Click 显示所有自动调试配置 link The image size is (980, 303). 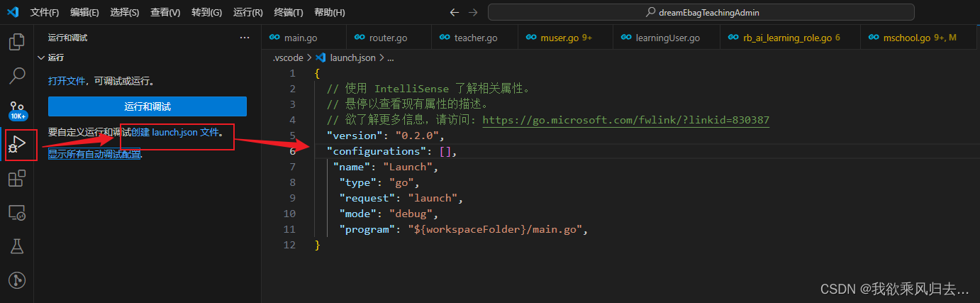click(x=94, y=153)
